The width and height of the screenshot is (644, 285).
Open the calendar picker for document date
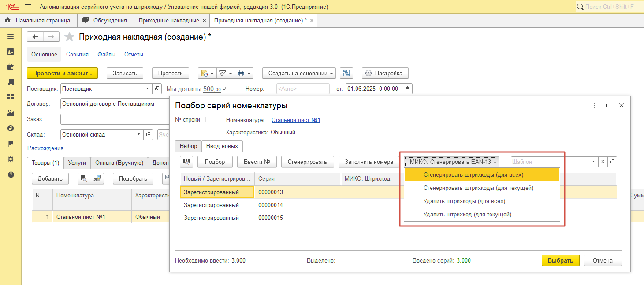coord(408,89)
